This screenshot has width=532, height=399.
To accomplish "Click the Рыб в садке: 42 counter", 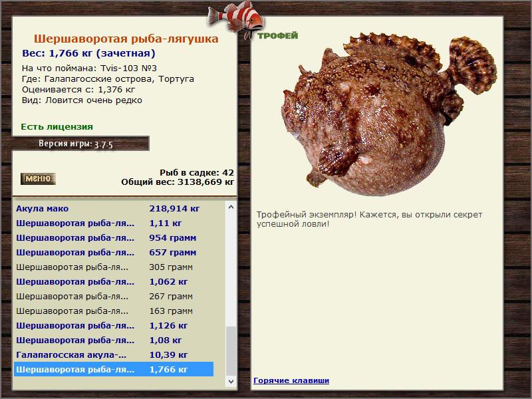I will 197,172.
